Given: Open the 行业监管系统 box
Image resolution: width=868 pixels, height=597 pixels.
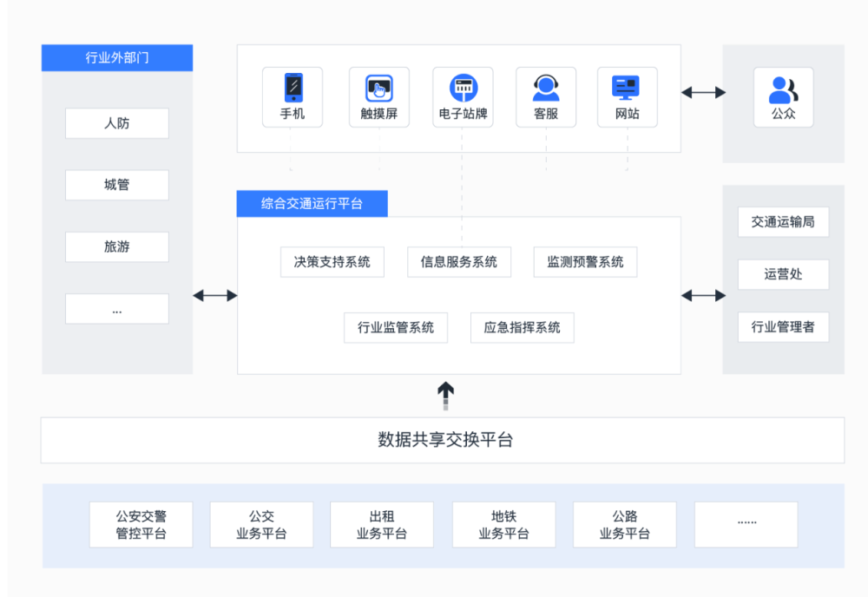Looking at the screenshot, I should (x=396, y=327).
